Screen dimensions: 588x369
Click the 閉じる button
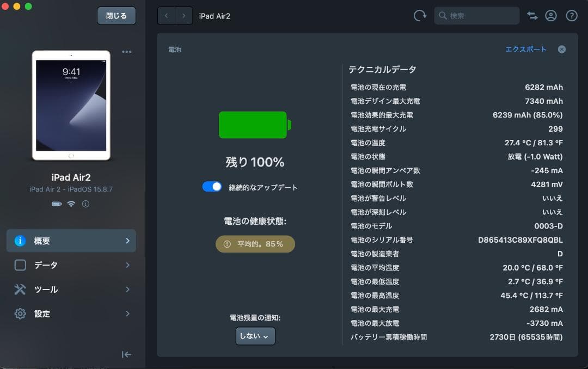pyautogui.click(x=117, y=16)
